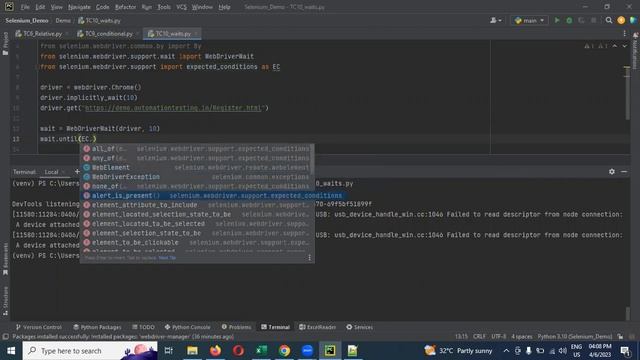
Task: Open completion popup more options dots
Action: click(309, 258)
